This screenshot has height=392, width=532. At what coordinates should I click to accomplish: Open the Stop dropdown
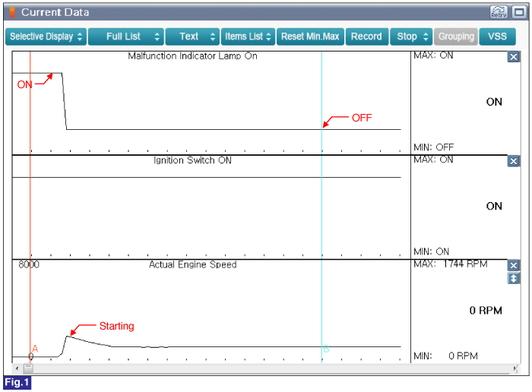411,36
